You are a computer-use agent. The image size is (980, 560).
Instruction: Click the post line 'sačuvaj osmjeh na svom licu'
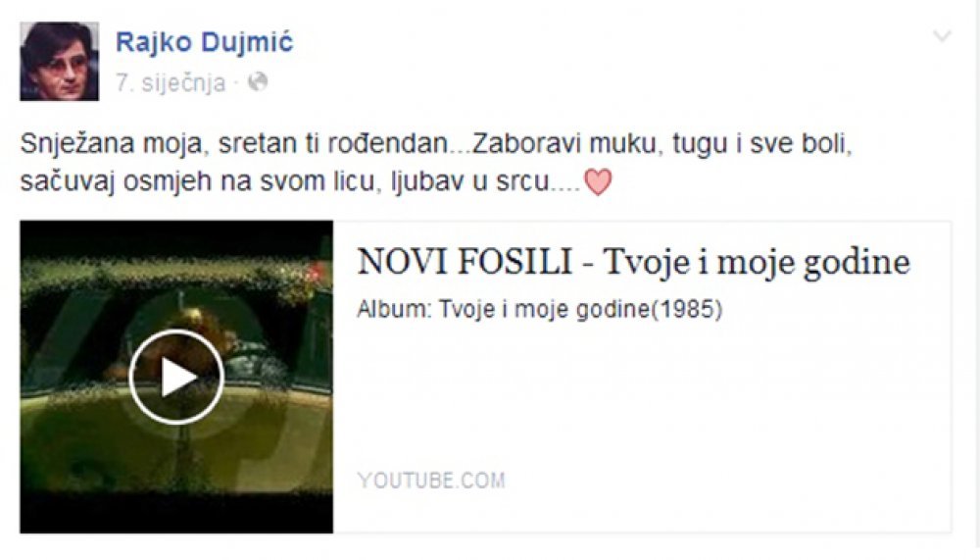tap(201, 182)
